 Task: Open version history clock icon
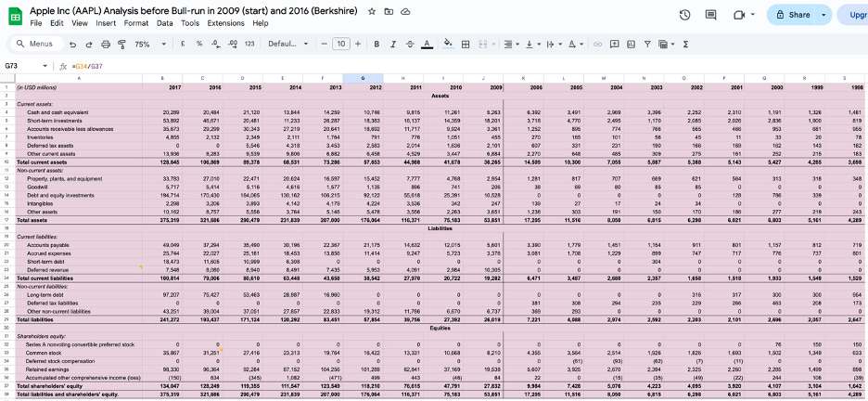click(x=684, y=15)
